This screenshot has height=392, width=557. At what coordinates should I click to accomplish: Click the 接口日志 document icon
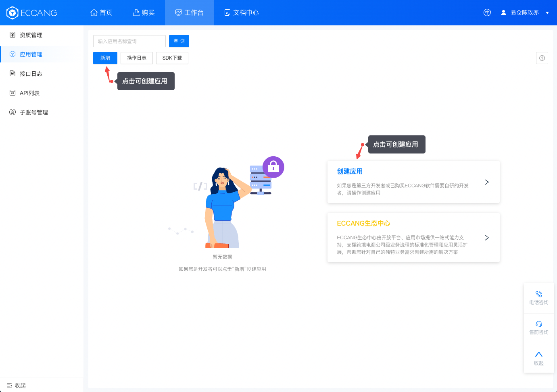tap(13, 73)
